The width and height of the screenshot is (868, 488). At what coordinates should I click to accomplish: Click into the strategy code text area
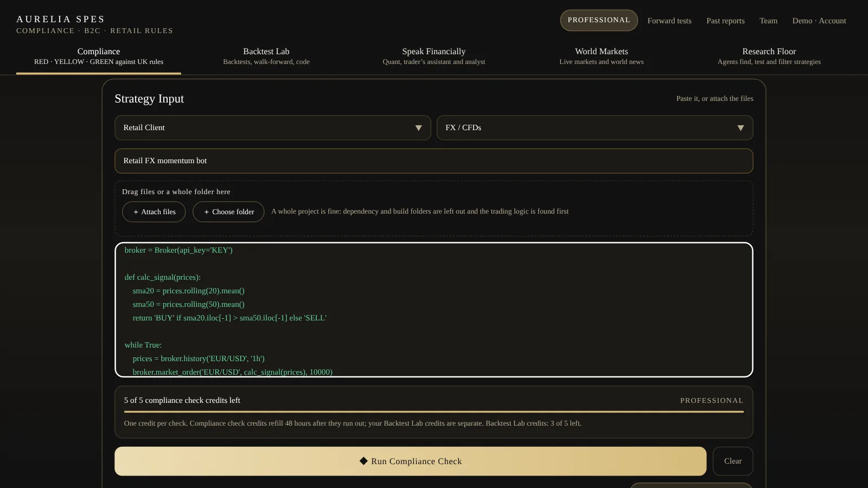[434, 310]
